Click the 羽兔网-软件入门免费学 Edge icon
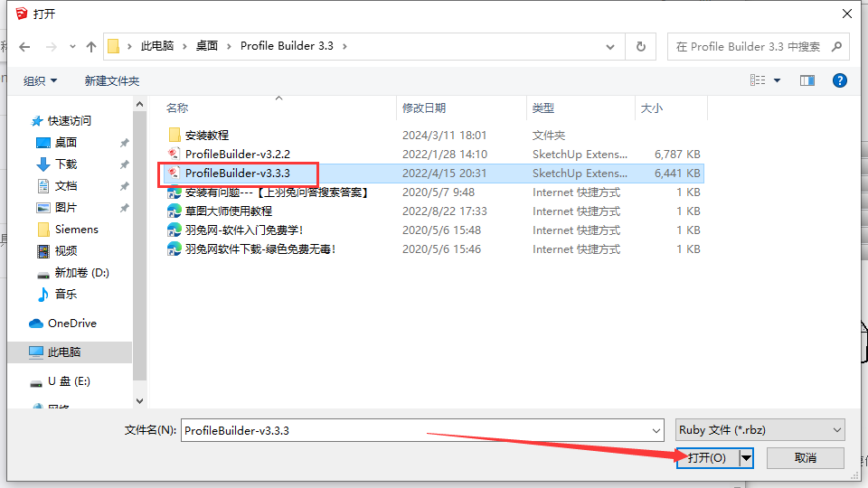 click(x=175, y=230)
